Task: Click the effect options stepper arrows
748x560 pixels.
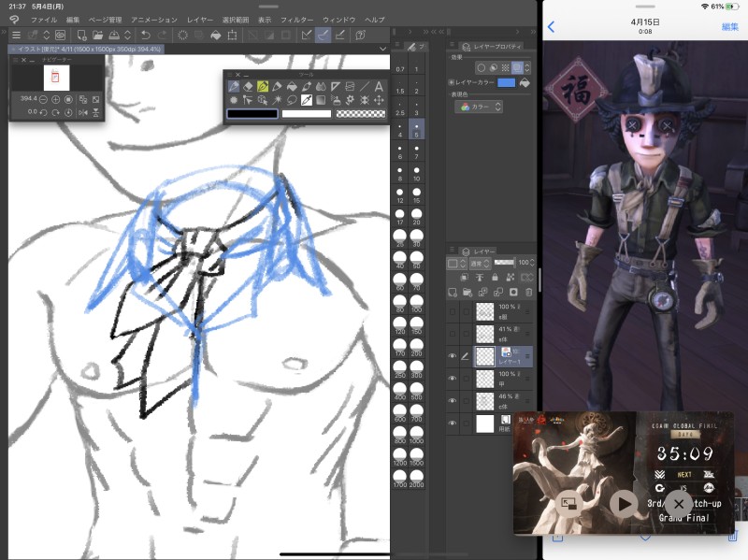Action: point(526,67)
